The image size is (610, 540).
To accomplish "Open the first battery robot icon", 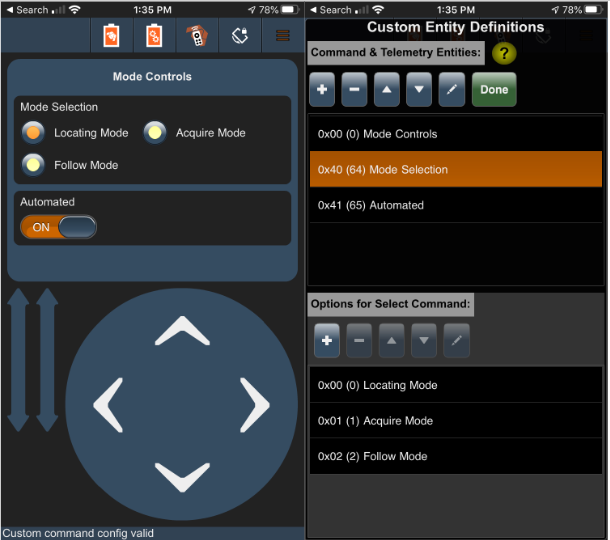I will pos(111,36).
